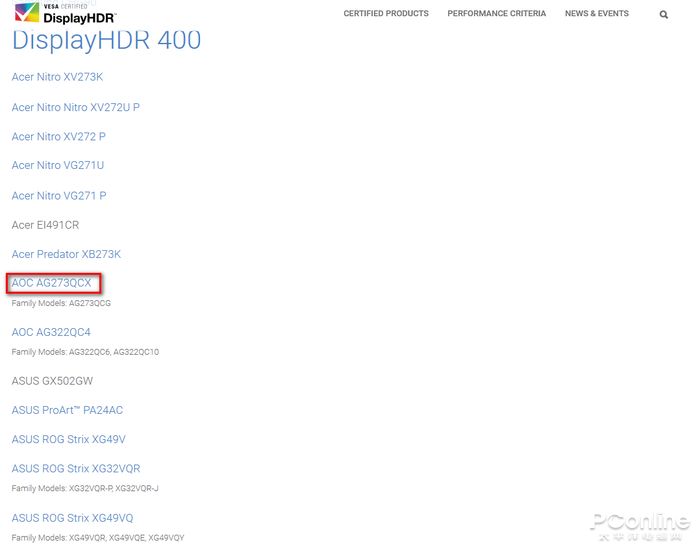Select Family Models XG49VQR, XG49VQE text line
Image resolution: width=700 pixels, height=549 pixels.
[x=98, y=537]
